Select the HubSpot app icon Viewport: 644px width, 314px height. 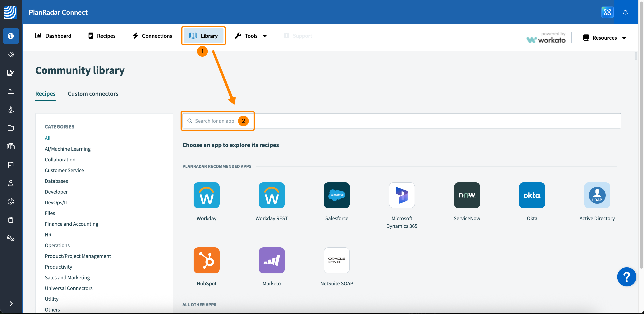click(206, 260)
